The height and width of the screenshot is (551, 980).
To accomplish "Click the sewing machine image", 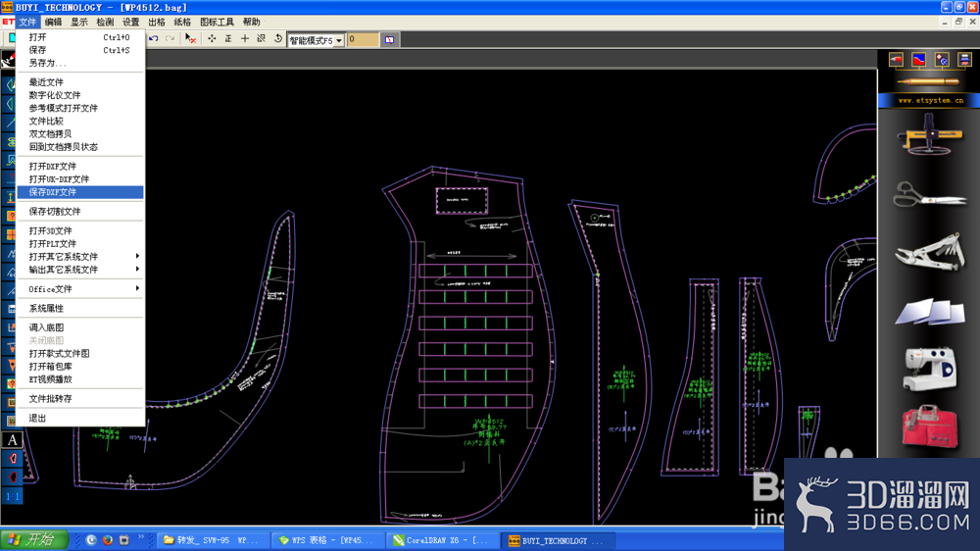I will coord(930,369).
